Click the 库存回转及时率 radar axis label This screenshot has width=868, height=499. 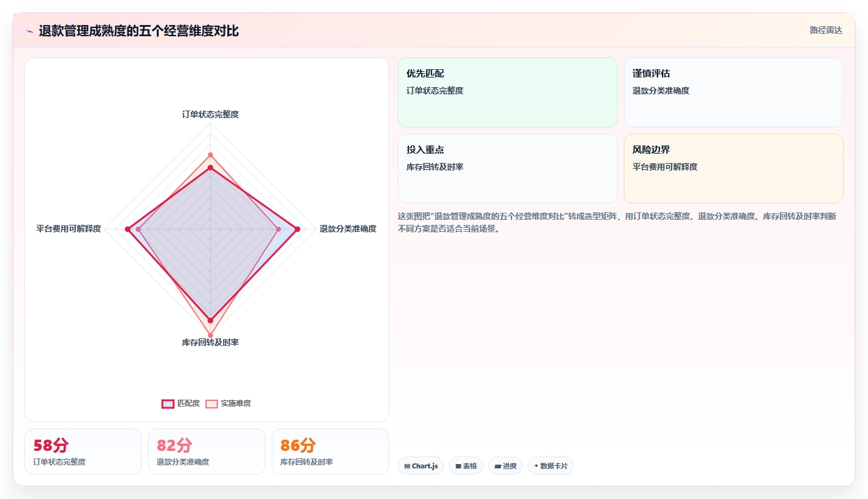pyautogui.click(x=210, y=342)
